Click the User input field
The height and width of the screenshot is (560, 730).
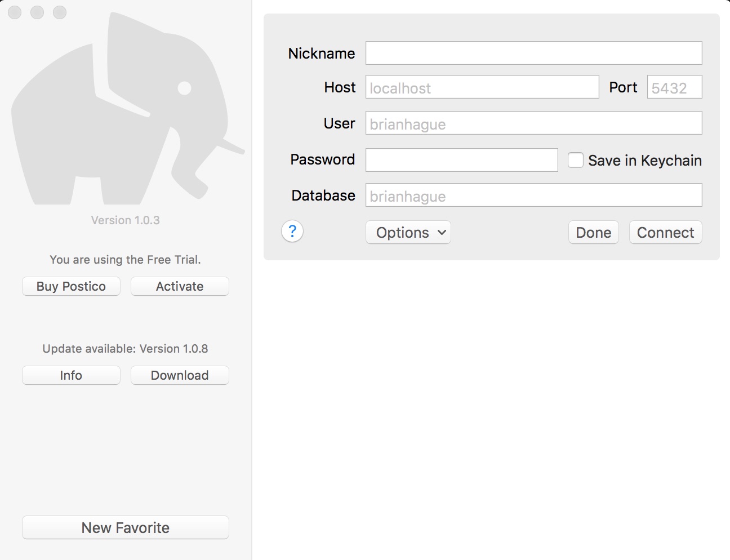533,123
